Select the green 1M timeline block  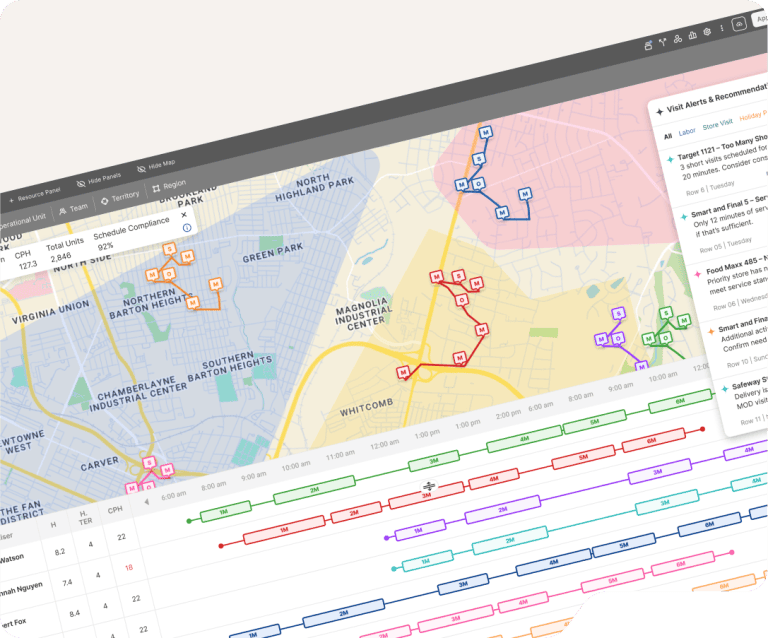(225, 511)
